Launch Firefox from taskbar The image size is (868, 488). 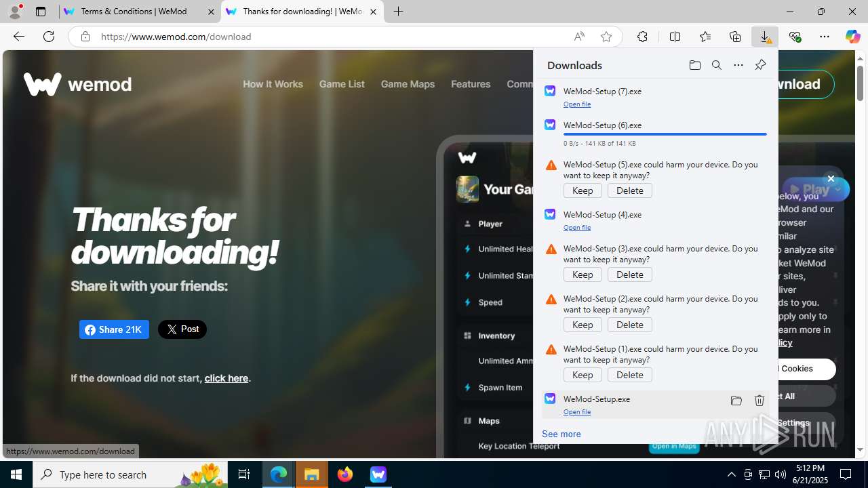[x=345, y=474]
